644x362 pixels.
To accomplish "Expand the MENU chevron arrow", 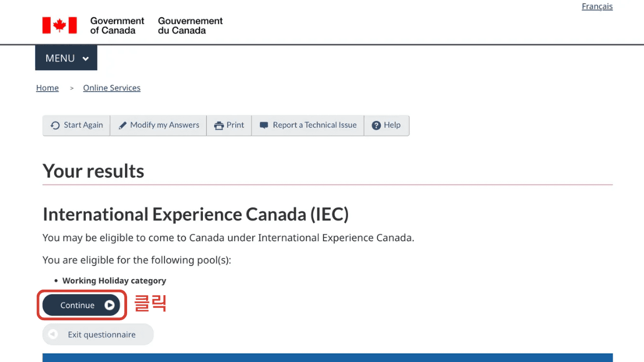I will pos(85,58).
